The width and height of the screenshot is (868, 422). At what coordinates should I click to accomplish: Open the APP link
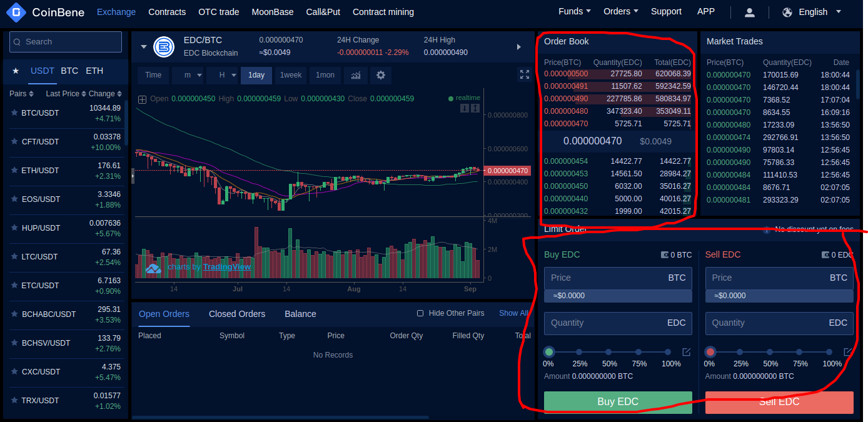click(706, 11)
